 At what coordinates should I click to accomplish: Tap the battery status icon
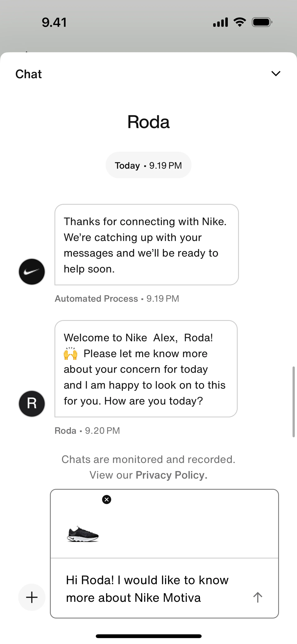[262, 22]
